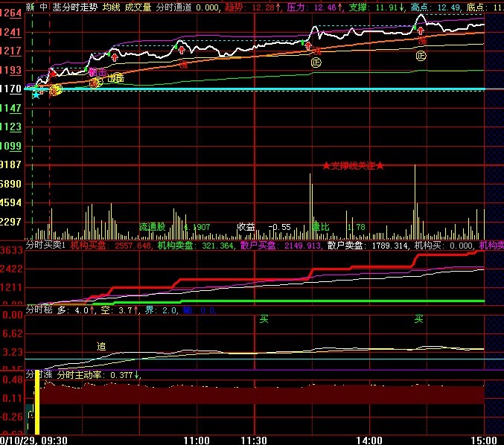Click the 3.23 axis label
The height and width of the screenshot is (445, 504).
(13, 352)
